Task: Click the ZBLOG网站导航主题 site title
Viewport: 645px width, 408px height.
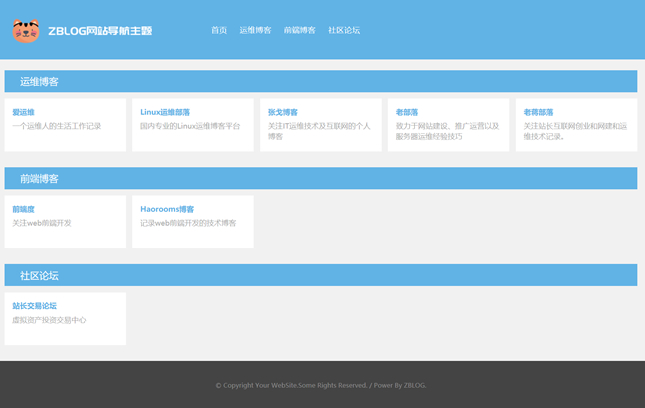Action: coord(100,31)
